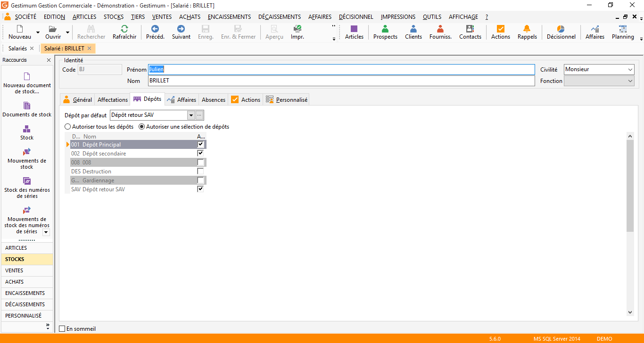Close the Salarié : BRILLET tab
The height and width of the screenshot is (343, 644).
tap(89, 49)
